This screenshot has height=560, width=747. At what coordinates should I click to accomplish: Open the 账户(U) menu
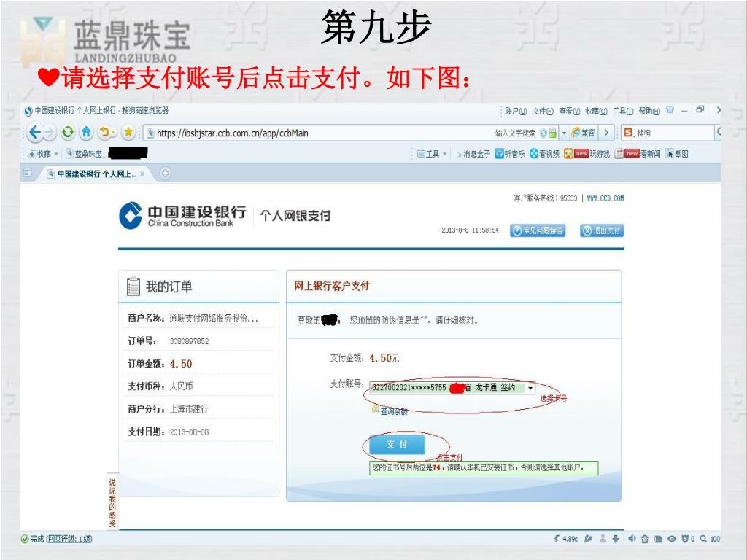(516, 111)
